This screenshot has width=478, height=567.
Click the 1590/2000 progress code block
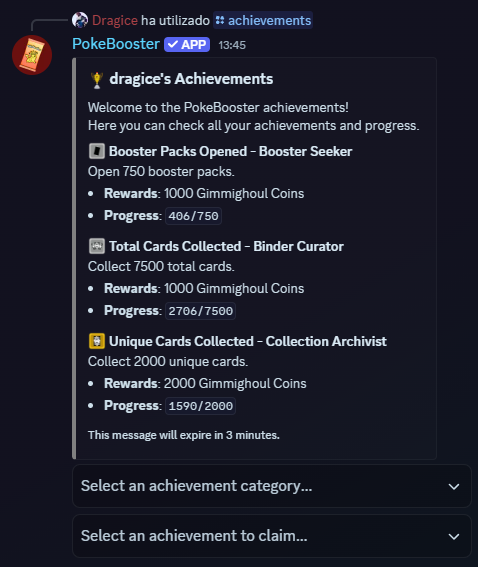coord(201,406)
